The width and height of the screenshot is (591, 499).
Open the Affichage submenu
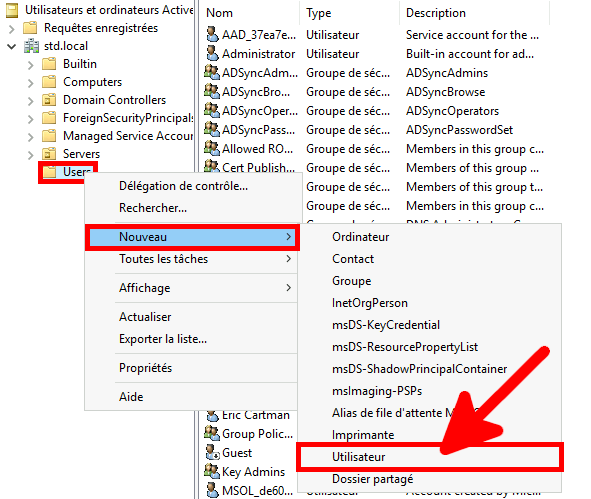[192, 288]
